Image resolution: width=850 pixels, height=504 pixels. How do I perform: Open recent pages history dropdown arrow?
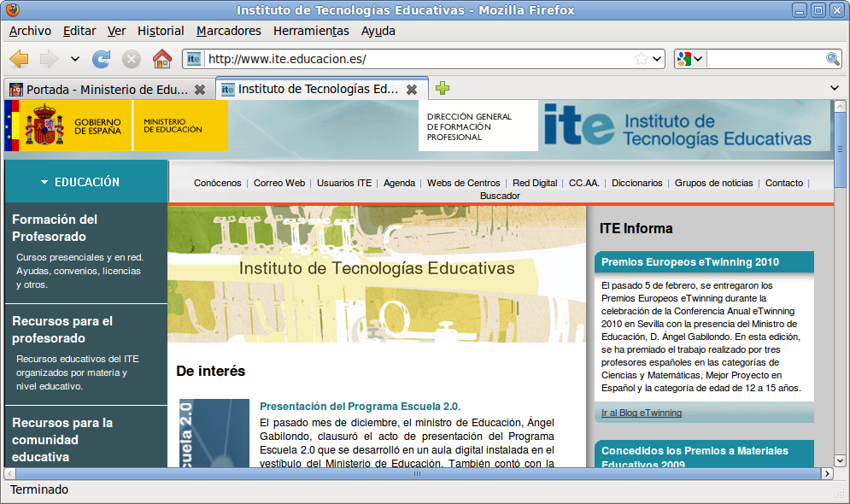(x=75, y=59)
